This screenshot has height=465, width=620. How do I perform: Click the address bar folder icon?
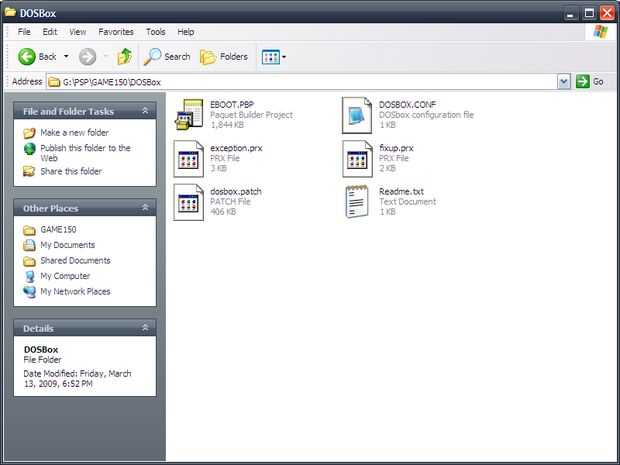click(54, 82)
